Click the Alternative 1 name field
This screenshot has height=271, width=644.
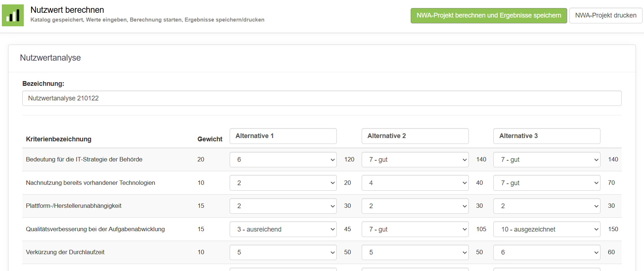283,136
